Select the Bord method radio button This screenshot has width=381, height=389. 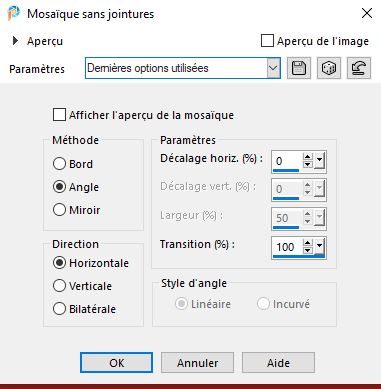pyautogui.click(x=59, y=164)
